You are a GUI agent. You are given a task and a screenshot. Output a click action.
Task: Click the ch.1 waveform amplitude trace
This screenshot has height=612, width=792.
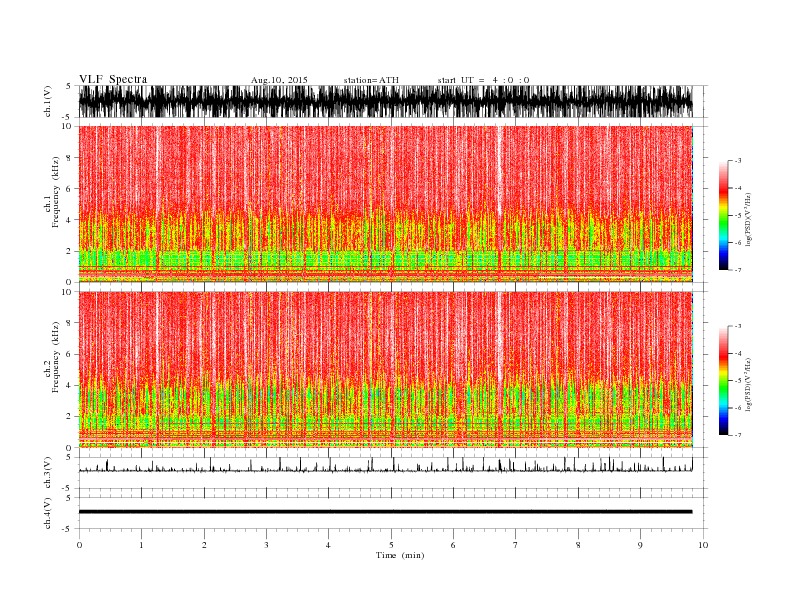[x=385, y=101]
